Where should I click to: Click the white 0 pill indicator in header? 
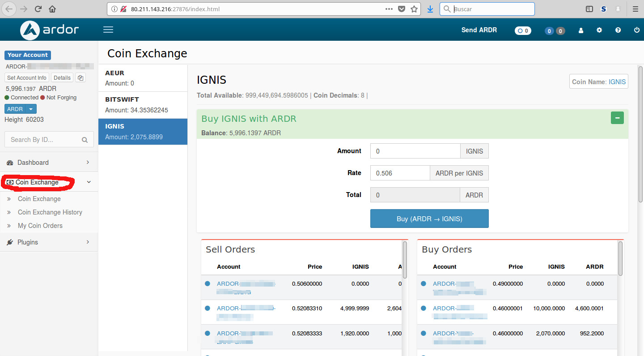[523, 31]
